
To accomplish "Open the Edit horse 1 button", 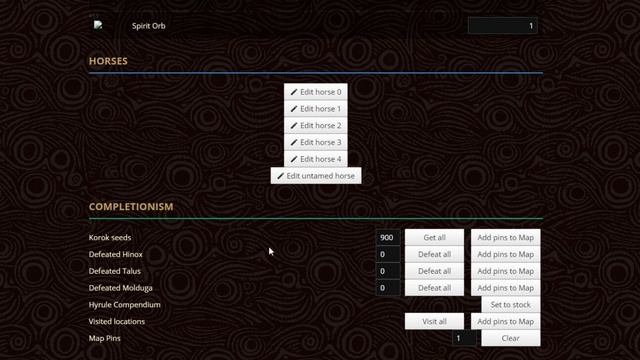I will [316, 109].
